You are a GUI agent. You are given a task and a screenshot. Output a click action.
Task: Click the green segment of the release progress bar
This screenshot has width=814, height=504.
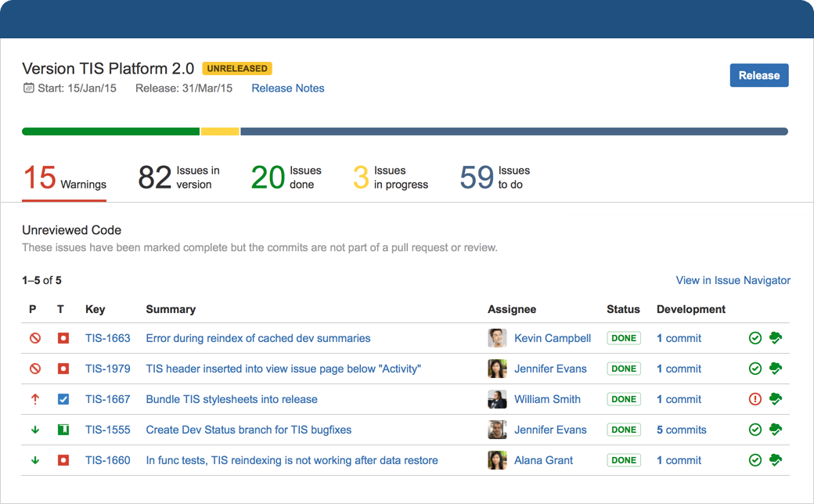pyautogui.click(x=110, y=131)
